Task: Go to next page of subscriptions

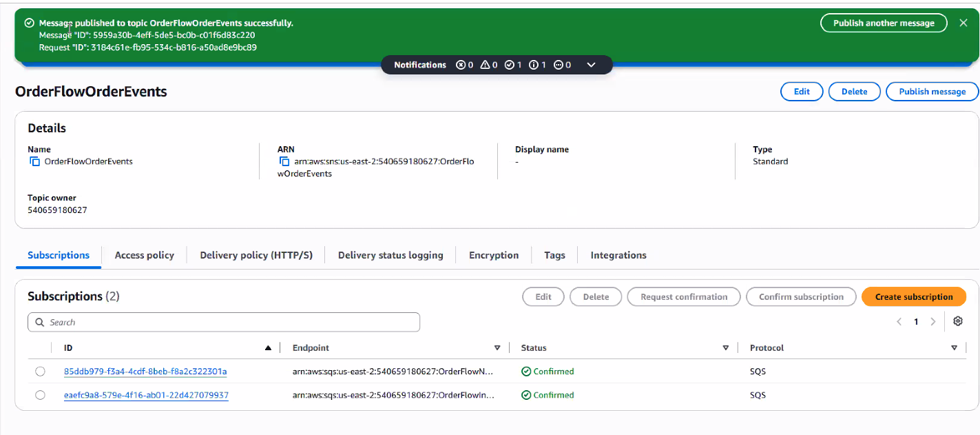Action: (x=933, y=322)
